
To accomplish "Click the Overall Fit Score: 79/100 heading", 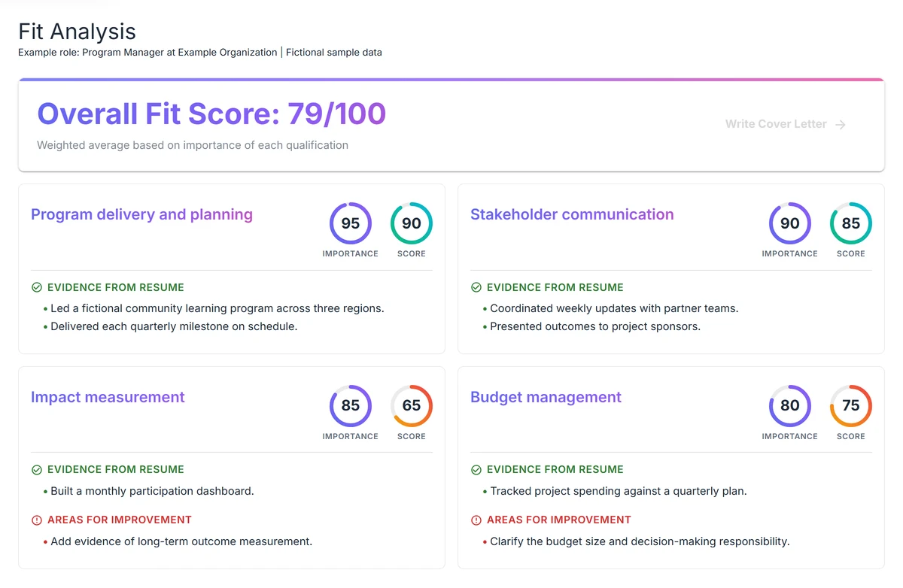I will tap(211, 114).
